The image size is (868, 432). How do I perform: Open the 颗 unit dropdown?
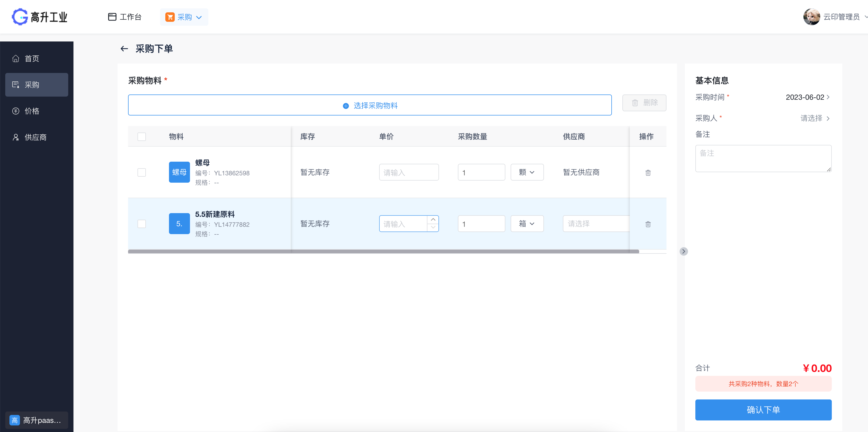pyautogui.click(x=527, y=172)
